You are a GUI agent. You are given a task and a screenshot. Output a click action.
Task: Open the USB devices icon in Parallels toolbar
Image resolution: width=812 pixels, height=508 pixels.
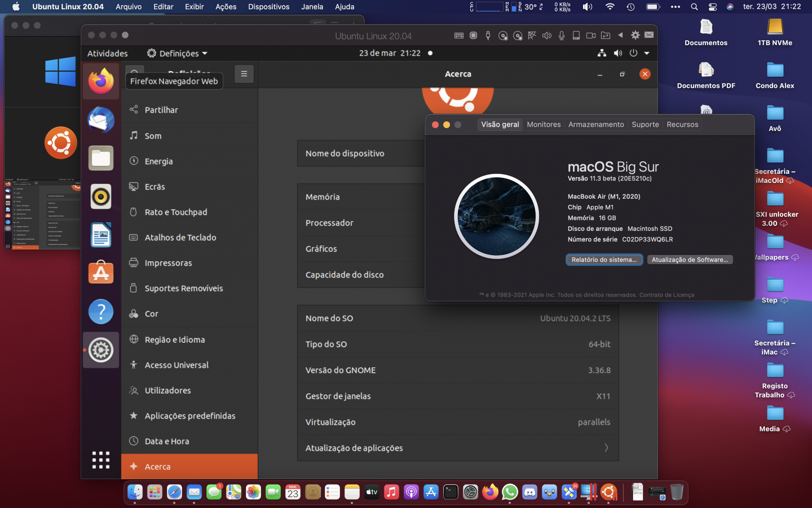click(x=488, y=35)
